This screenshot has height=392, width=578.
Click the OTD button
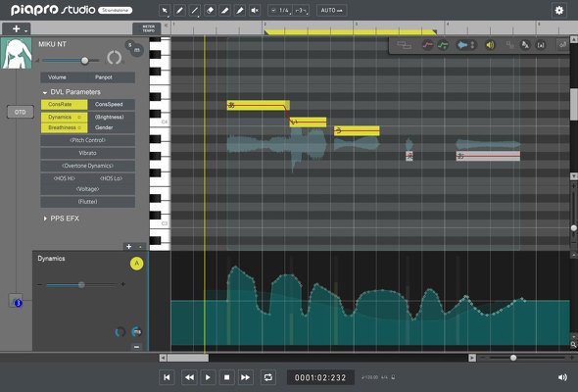(x=21, y=112)
